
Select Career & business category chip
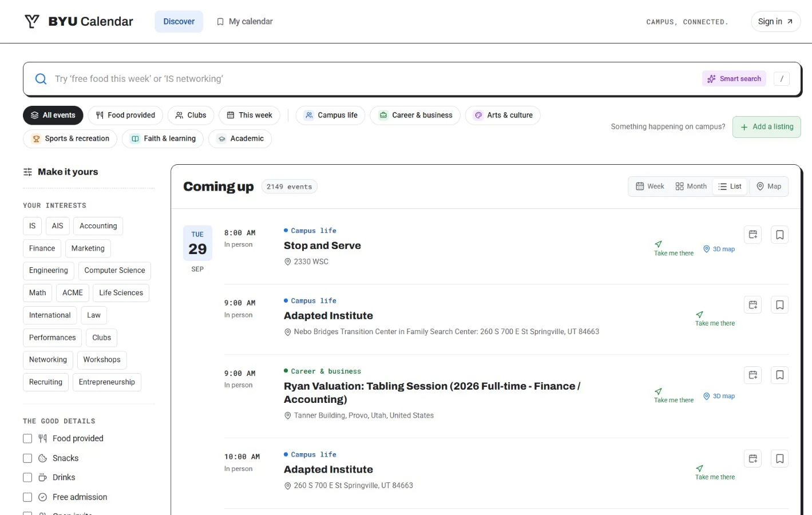tap(415, 116)
